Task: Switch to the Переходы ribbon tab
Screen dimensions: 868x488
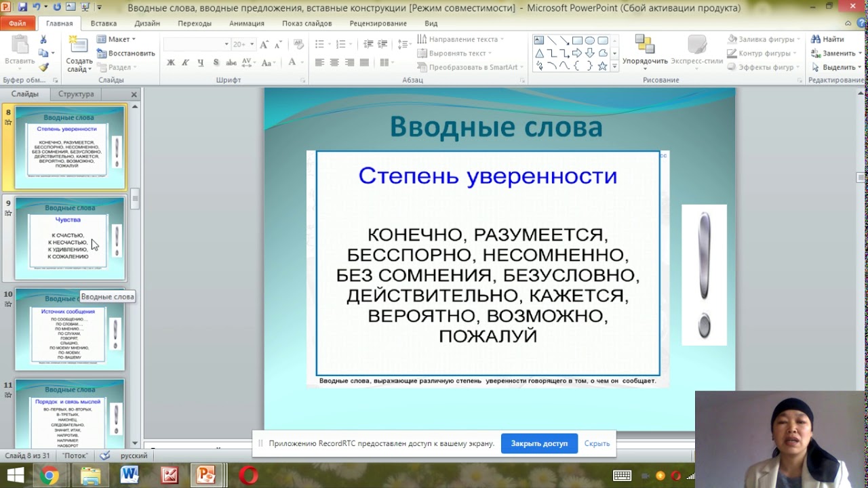Action: click(x=195, y=23)
